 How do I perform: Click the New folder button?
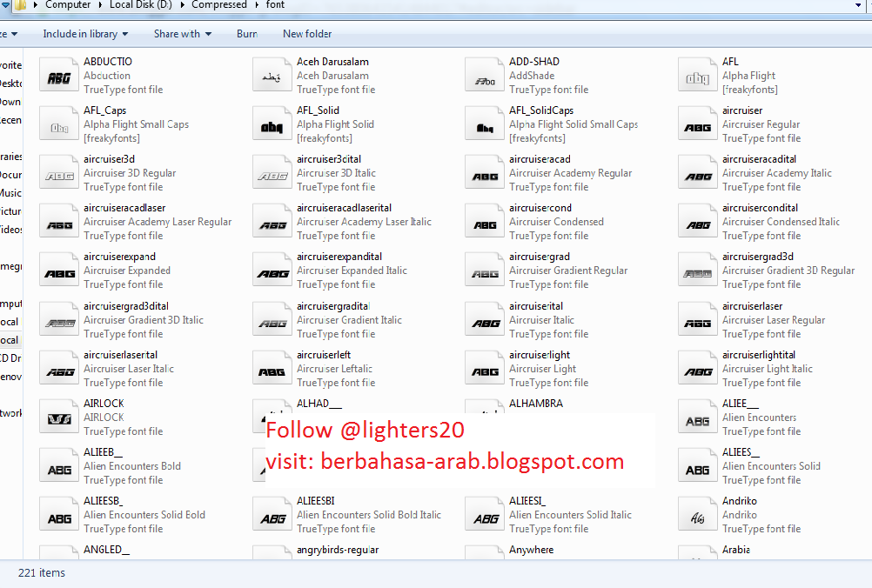pos(306,34)
